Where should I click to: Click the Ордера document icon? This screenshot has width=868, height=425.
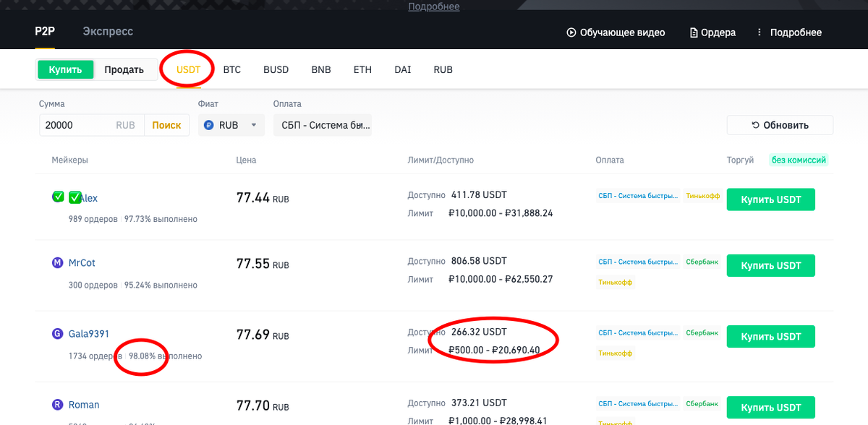point(694,33)
